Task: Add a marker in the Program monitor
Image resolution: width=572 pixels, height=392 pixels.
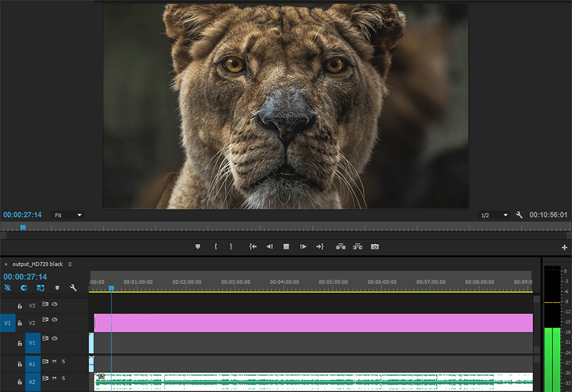Action: (198, 247)
